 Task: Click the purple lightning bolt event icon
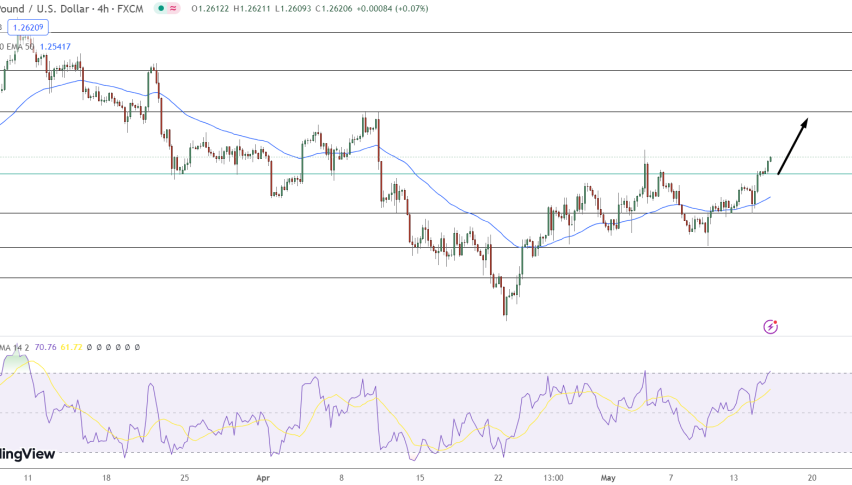click(771, 326)
